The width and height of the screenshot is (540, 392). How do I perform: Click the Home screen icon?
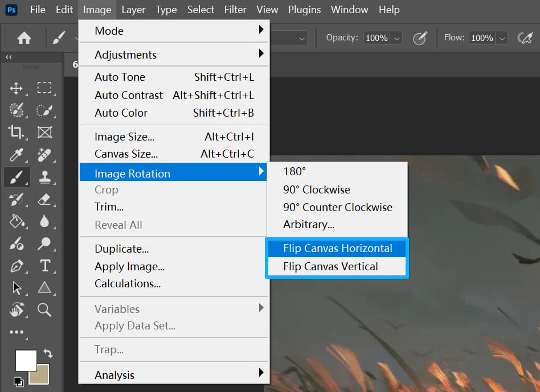coord(24,38)
